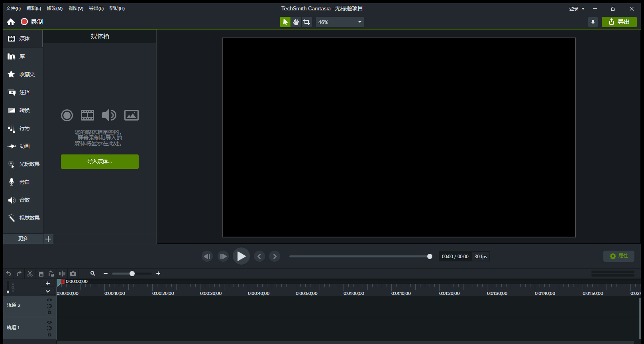
Task: Open the 修改(M) menu
Action: click(55, 8)
